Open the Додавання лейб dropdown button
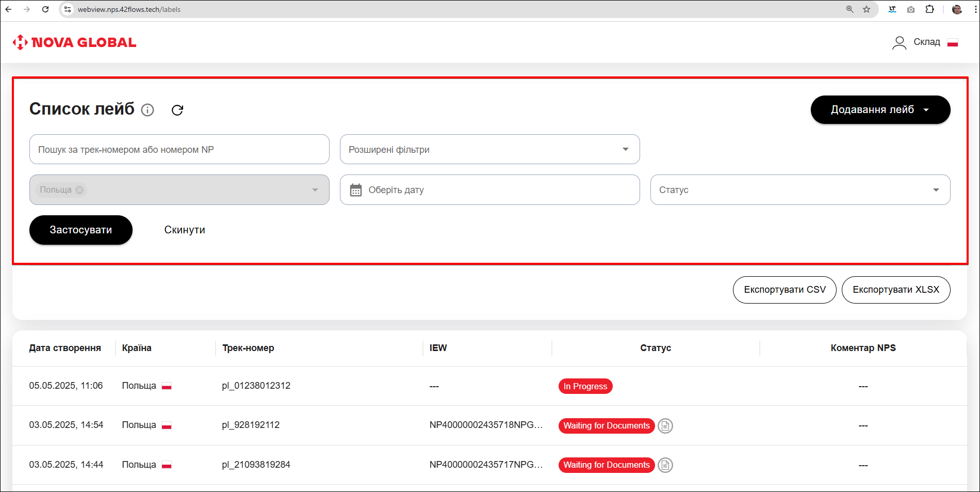 880,109
